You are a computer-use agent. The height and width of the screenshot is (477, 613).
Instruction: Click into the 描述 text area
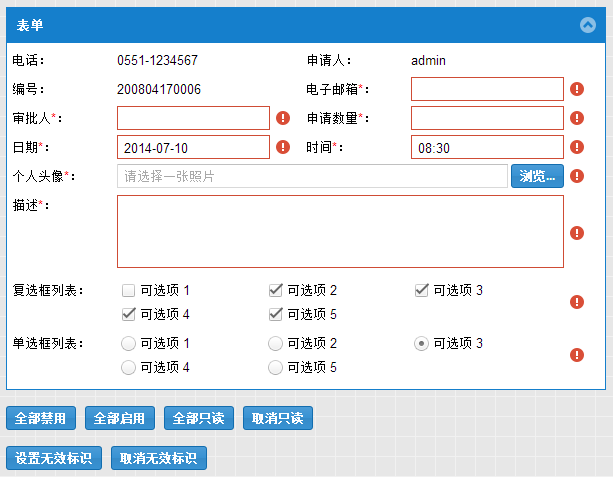coord(340,231)
